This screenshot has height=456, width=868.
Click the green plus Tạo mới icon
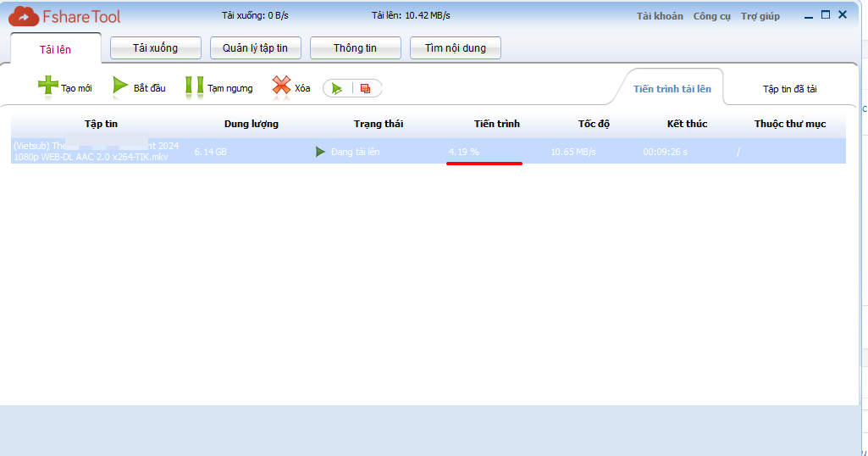(48, 86)
